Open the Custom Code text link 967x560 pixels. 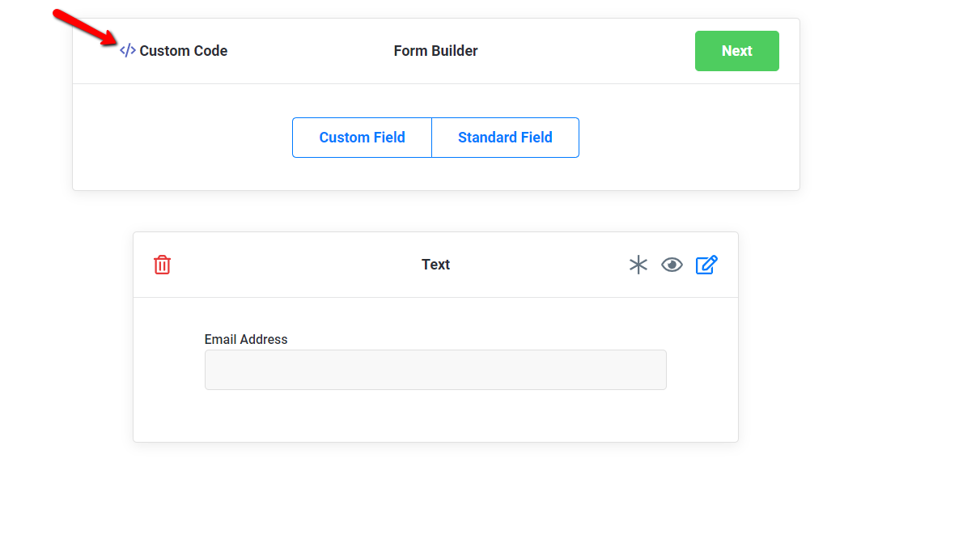point(183,51)
